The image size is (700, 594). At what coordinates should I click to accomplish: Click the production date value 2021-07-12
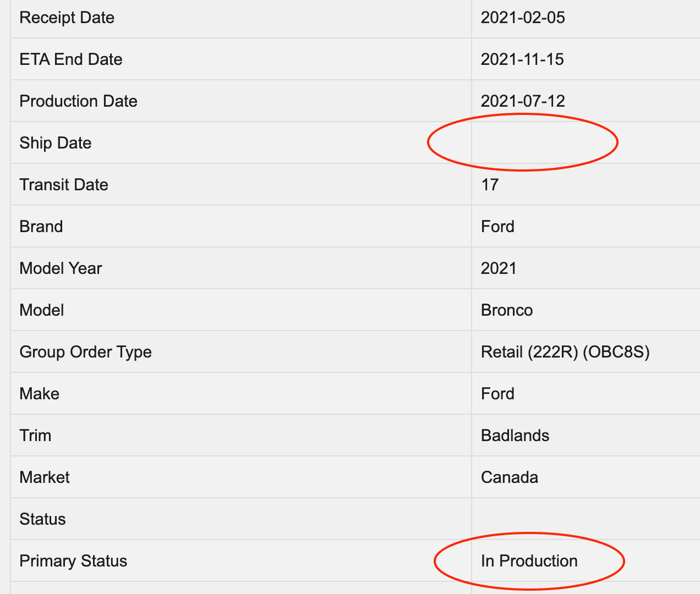click(523, 101)
